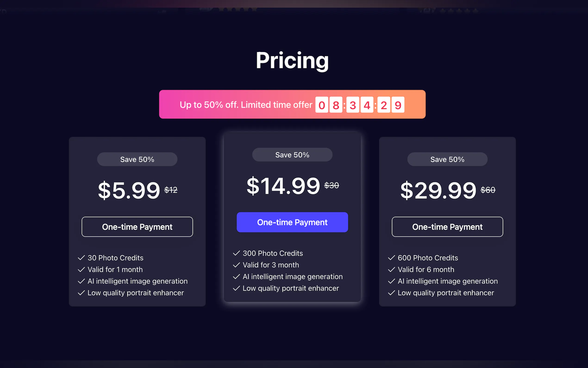The height and width of the screenshot is (368, 588).
Task: Click the $29.99 plan's AI intelligent image generation checkmark
Action: [391, 281]
